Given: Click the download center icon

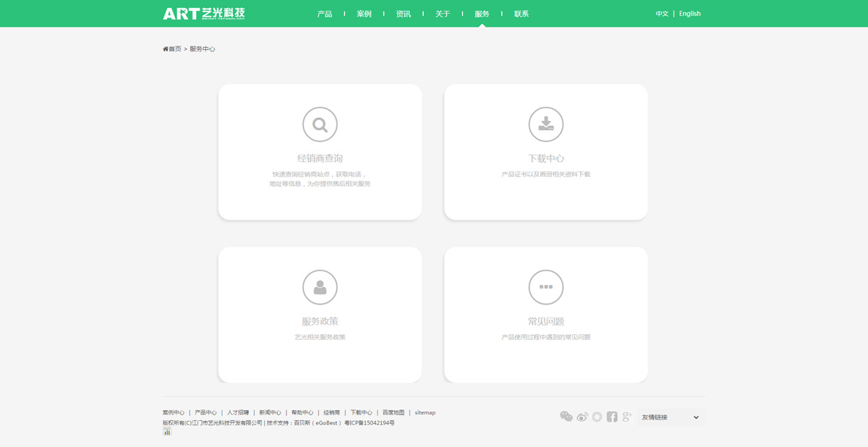Looking at the screenshot, I should click(546, 124).
